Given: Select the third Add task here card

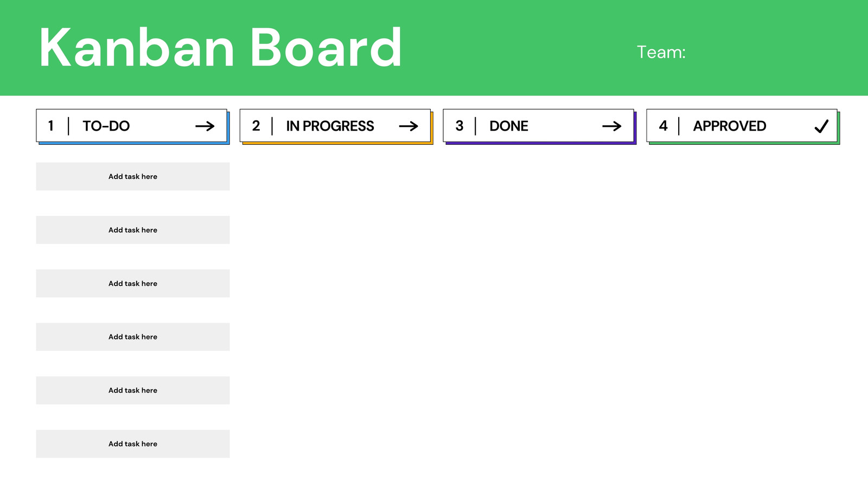Looking at the screenshot, I should pos(133,283).
